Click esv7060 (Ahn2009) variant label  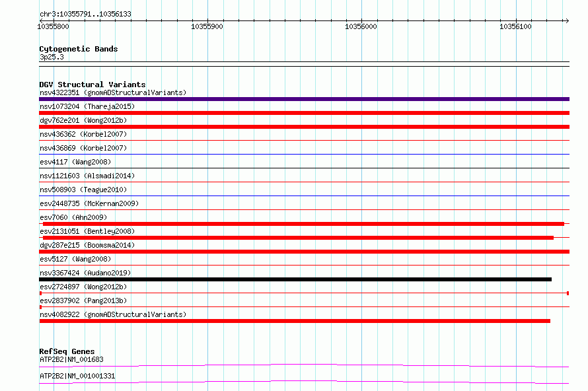pos(73,217)
